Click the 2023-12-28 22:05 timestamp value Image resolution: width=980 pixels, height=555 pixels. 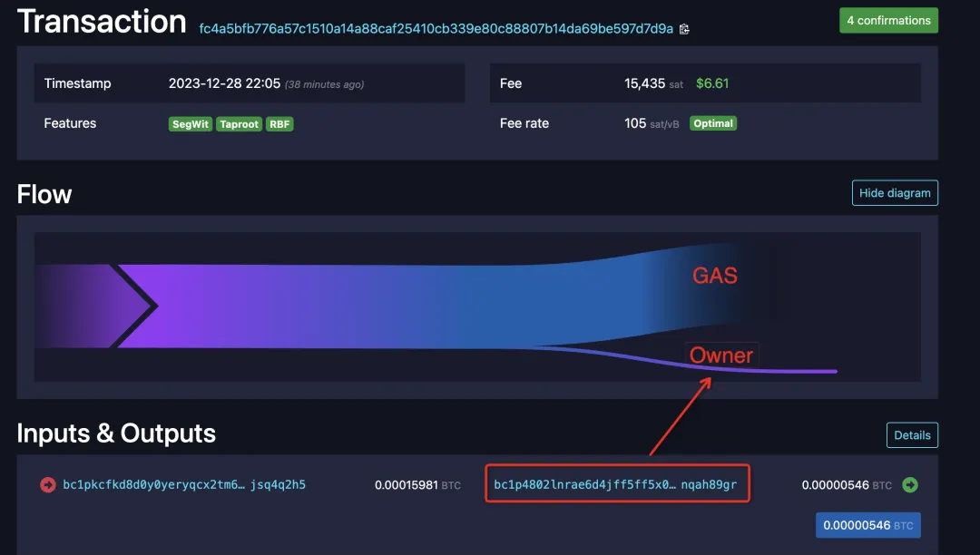pos(224,83)
